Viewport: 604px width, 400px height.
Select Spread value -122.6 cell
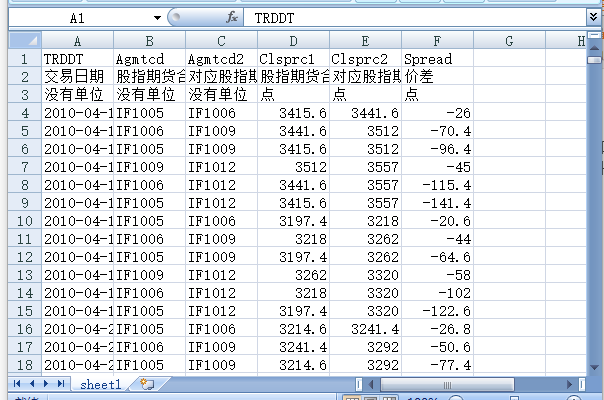tap(438, 311)
